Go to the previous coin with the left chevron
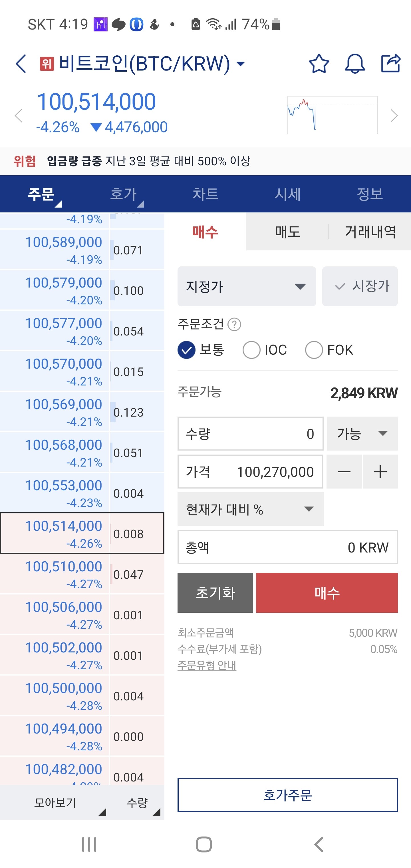 coord(19,116)
